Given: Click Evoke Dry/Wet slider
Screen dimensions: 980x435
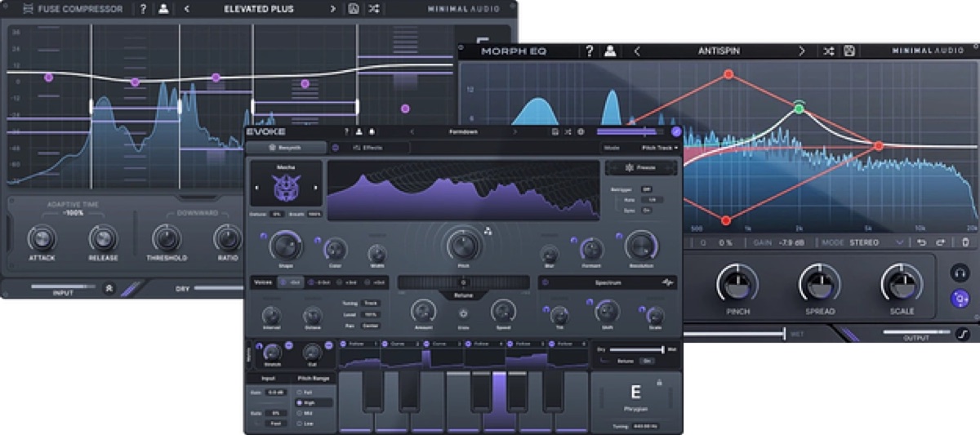Looking at the screenshot, I should coord(638,349).
